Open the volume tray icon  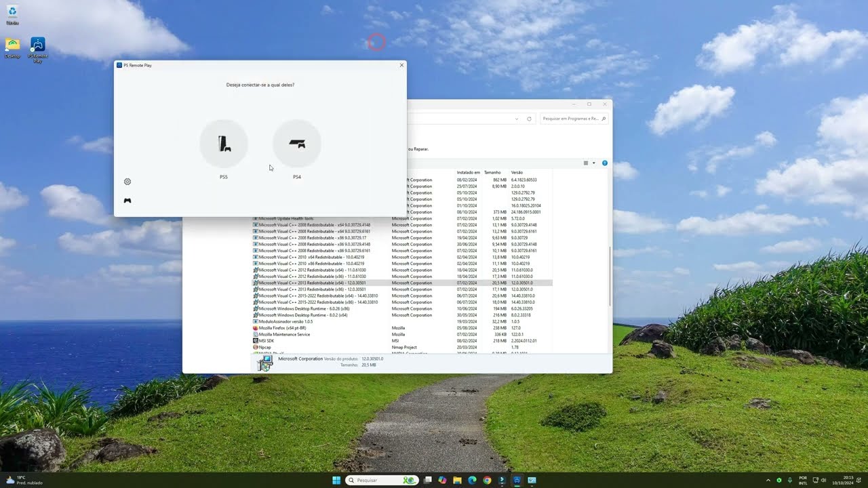click(823, 480)
